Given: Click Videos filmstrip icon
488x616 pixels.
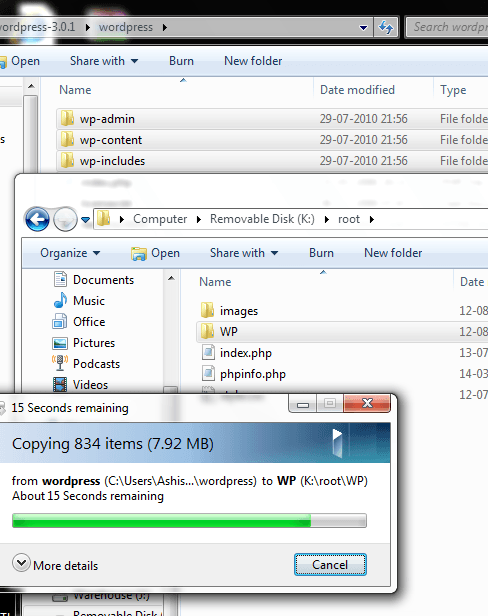Looking at the screenshot, I should (x=60, y=385).
